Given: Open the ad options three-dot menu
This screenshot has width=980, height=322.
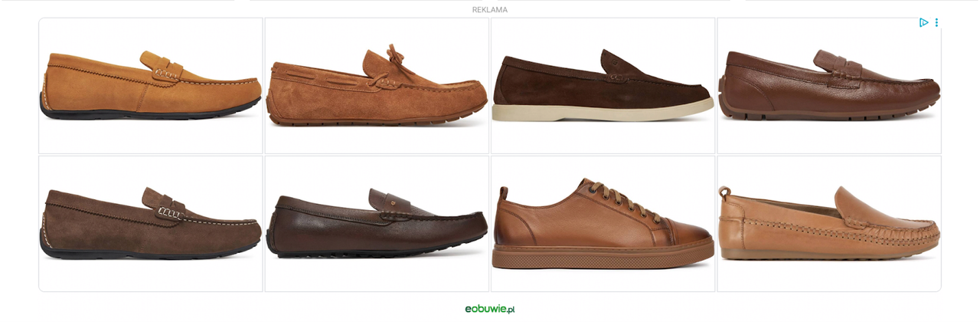Looking at the screenshot, I should point(936,23).
